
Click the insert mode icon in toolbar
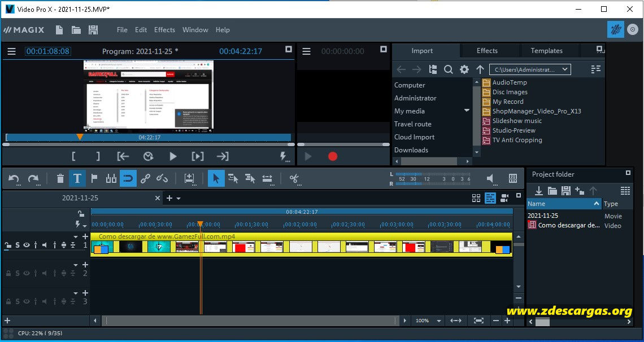pyautogui.click(x=189, y=178)
